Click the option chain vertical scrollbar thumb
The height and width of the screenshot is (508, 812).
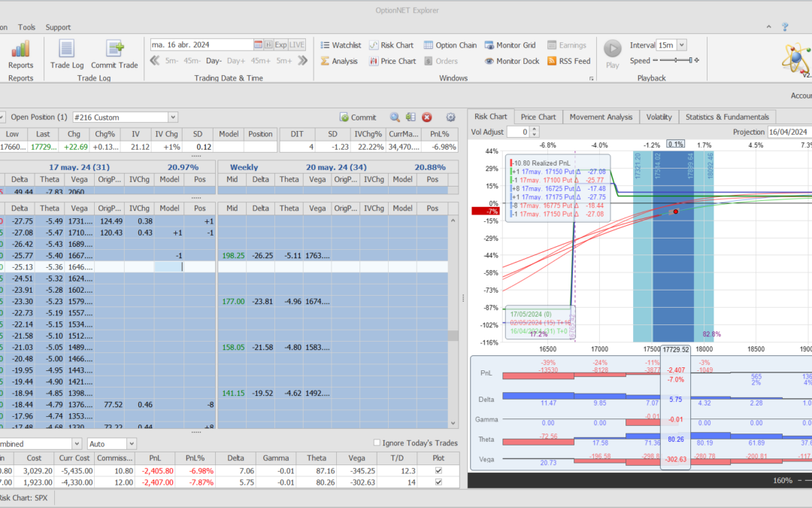pyautogui.click(x=453, y=336)
